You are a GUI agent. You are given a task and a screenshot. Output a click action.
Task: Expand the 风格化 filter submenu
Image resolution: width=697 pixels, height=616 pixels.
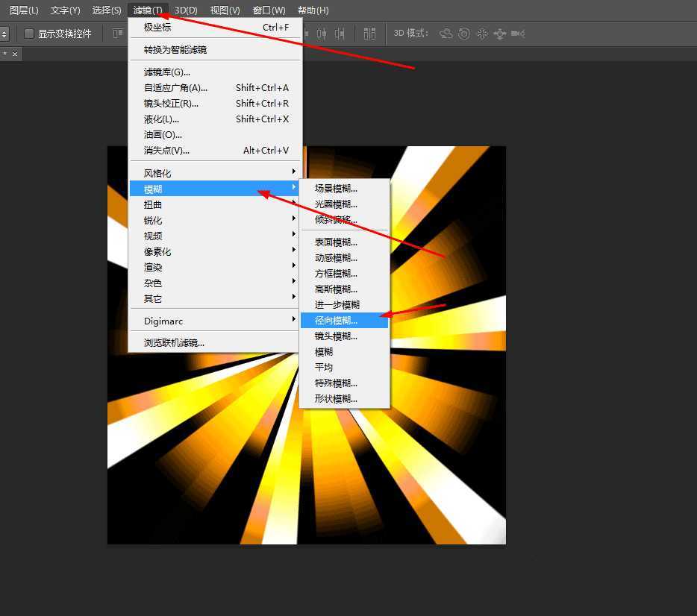click(x=155, y=172)
